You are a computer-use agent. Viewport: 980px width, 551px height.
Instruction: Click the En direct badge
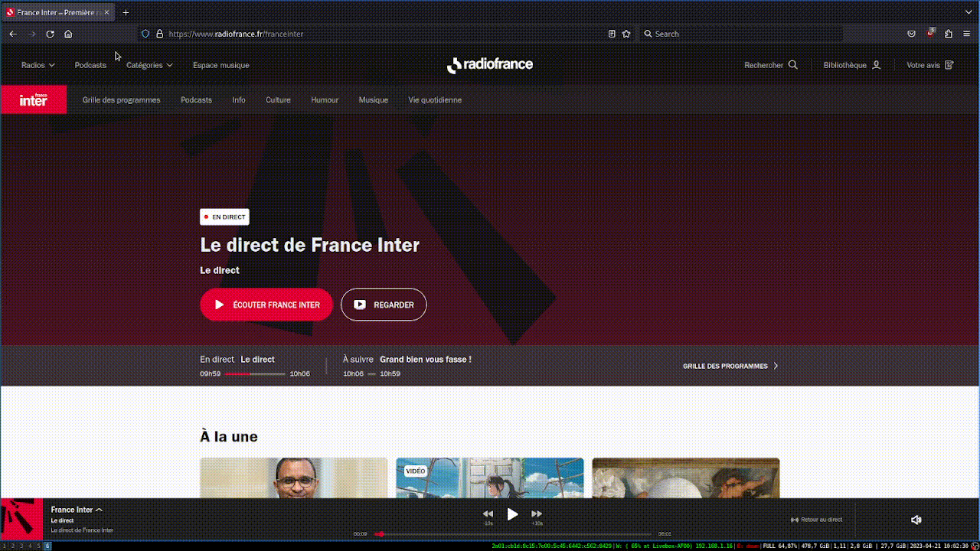224,217
